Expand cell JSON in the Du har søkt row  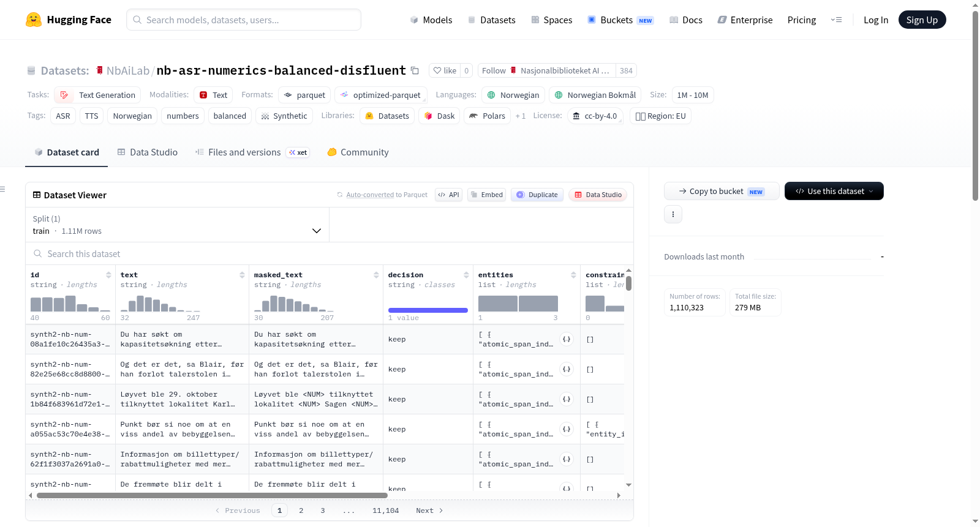(567, 339)
